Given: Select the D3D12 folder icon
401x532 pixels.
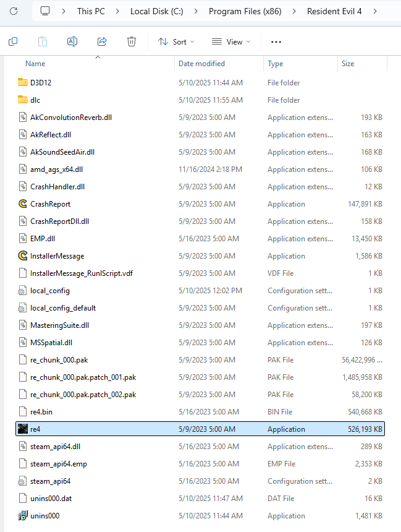Looking at the screenshot, I should tap(23, 83).
